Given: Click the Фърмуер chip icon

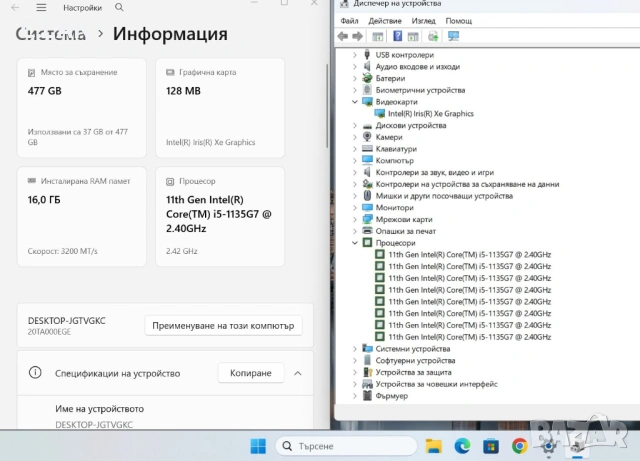Looking at the screenshot, I should click(x=367, y=395).
